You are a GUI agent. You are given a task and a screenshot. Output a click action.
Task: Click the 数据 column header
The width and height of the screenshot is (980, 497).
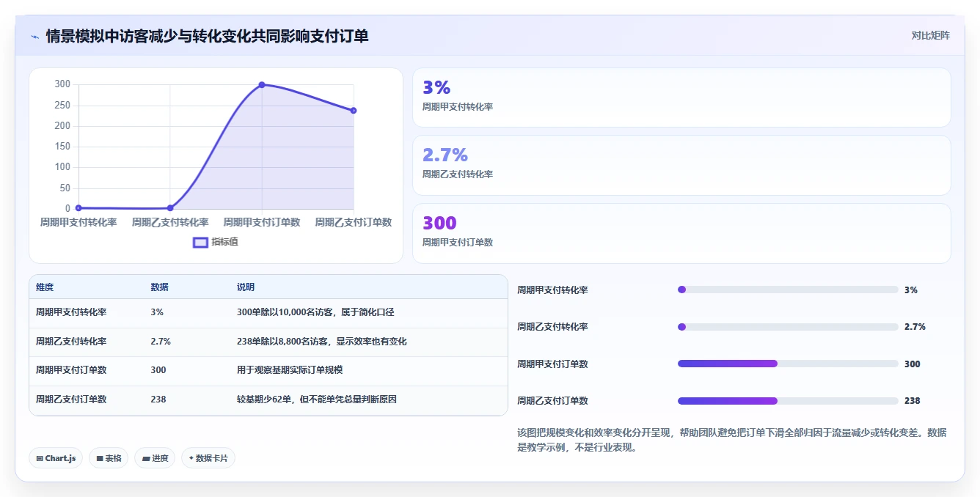(x=159, y=287)
